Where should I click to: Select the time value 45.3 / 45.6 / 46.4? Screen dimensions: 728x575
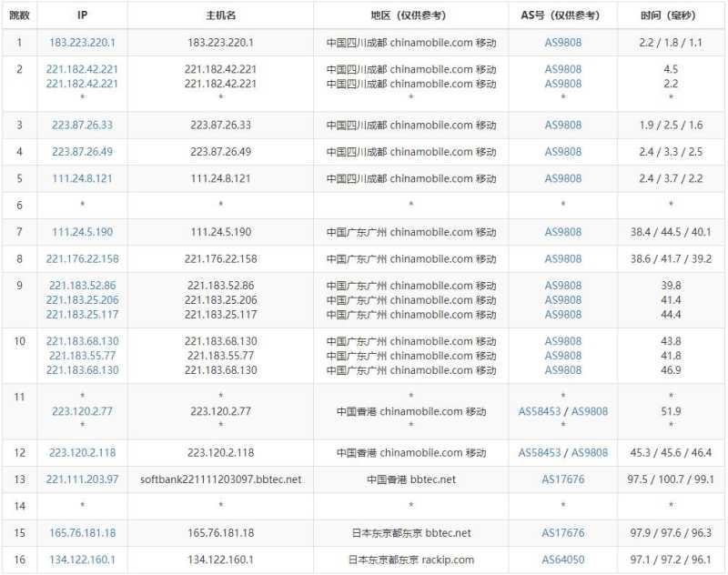tap(671, 453)
